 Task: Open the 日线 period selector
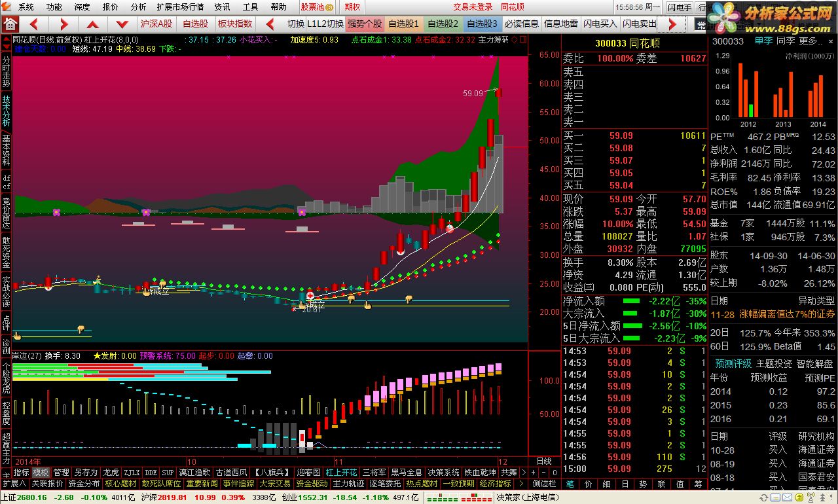(x=544, y=461)
